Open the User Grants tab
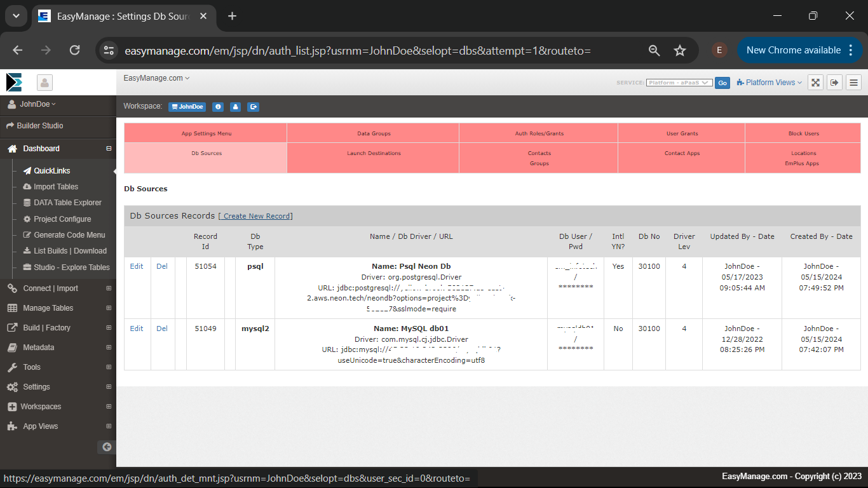868x488 pixels. pyautogui.click(x=682, y=133)
